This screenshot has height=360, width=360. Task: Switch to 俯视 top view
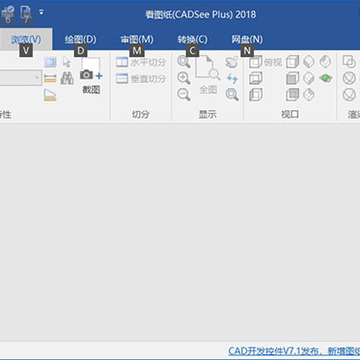[x=265, y=62]
